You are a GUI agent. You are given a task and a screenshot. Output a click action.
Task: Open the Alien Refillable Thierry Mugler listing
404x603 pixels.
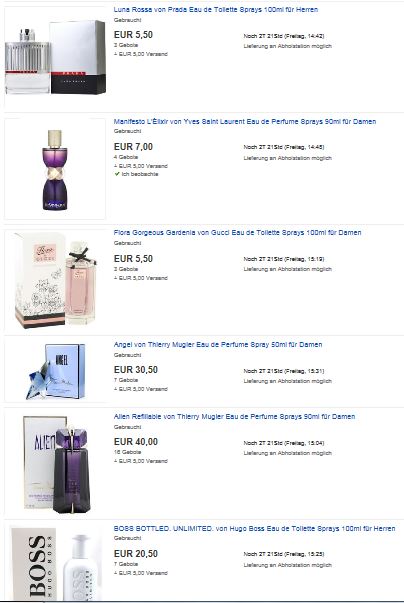pos(234,416)
